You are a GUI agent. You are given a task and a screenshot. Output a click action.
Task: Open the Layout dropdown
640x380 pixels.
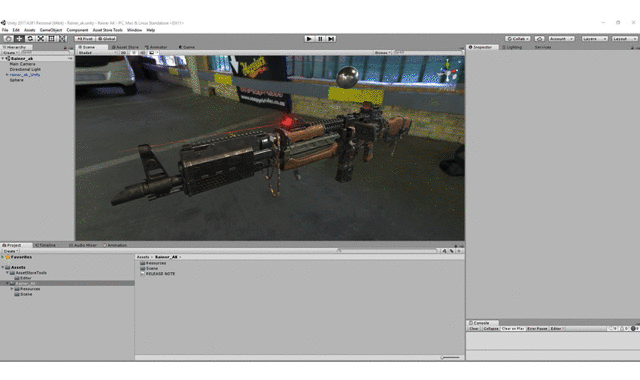624,39
